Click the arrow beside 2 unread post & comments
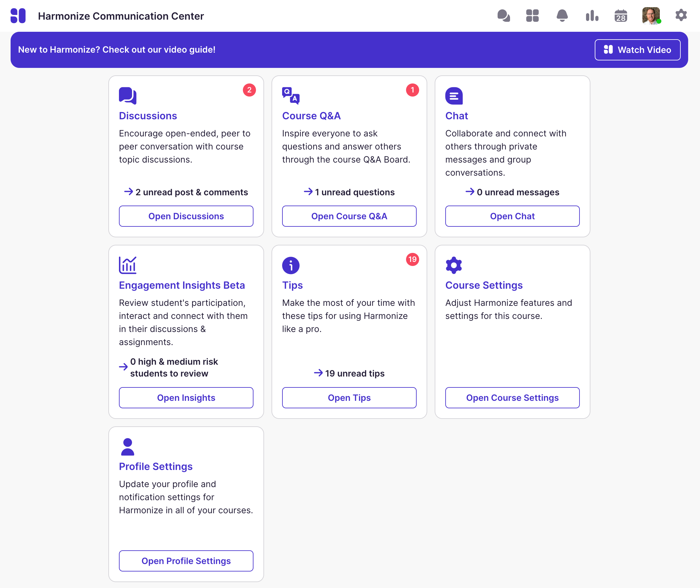This screenshot has height=588, width=700. [128, 192]
